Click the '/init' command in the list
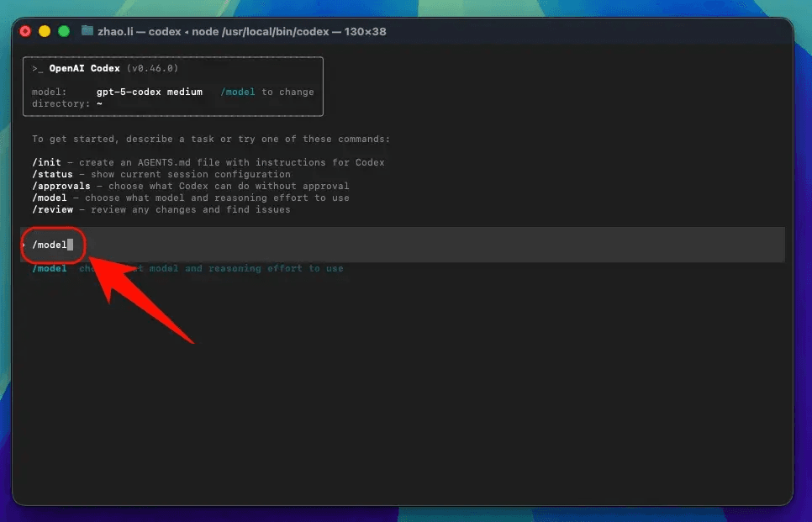The height and width of the screenshot is (522, 812). [x=46, y=162]
